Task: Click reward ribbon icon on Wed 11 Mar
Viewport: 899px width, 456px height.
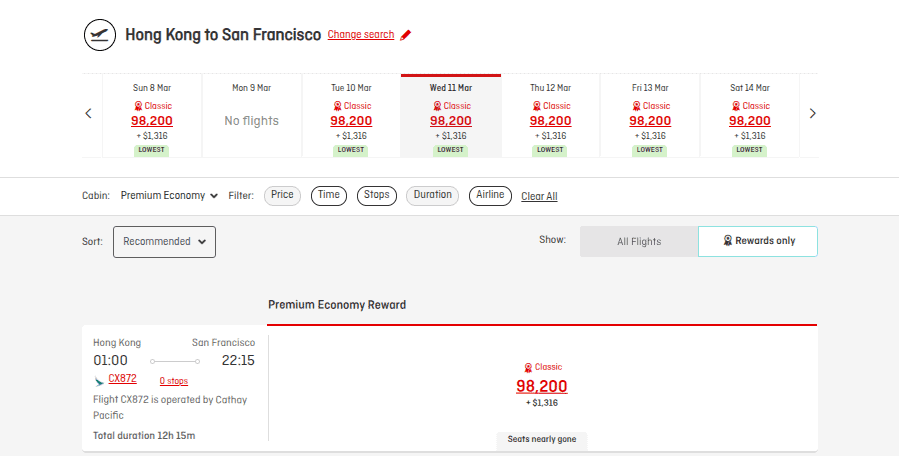Action: click(437, 106)
